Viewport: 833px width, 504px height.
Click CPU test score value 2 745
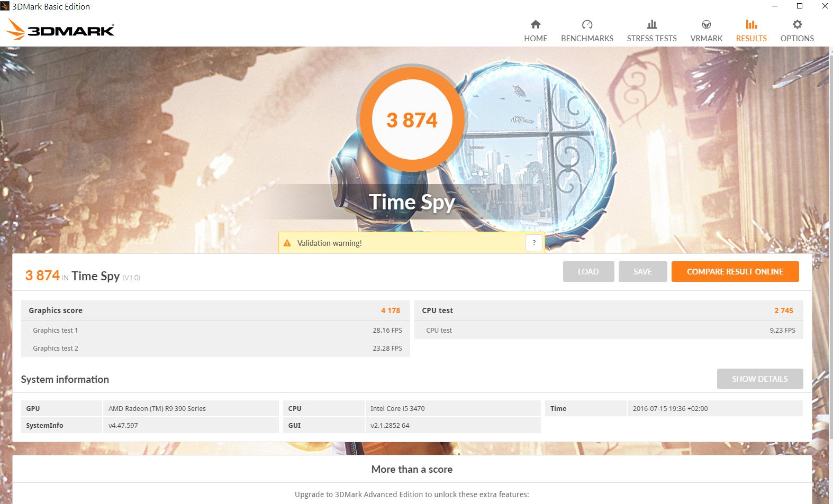tap(784, 310)
